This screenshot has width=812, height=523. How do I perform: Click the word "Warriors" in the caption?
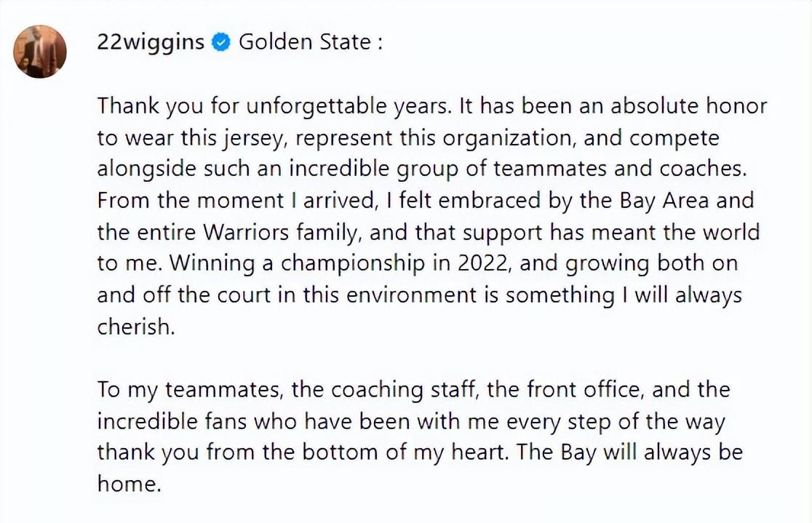click(x=247, y=232)
